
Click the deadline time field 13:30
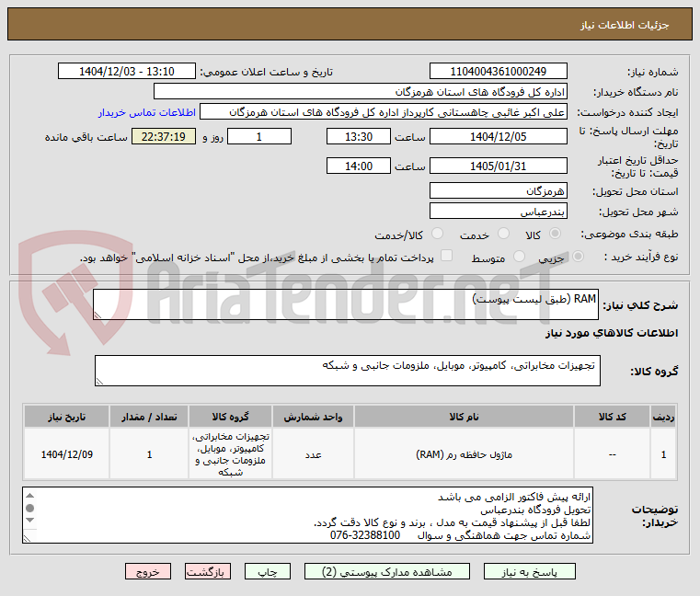click(x=359, y=137)
